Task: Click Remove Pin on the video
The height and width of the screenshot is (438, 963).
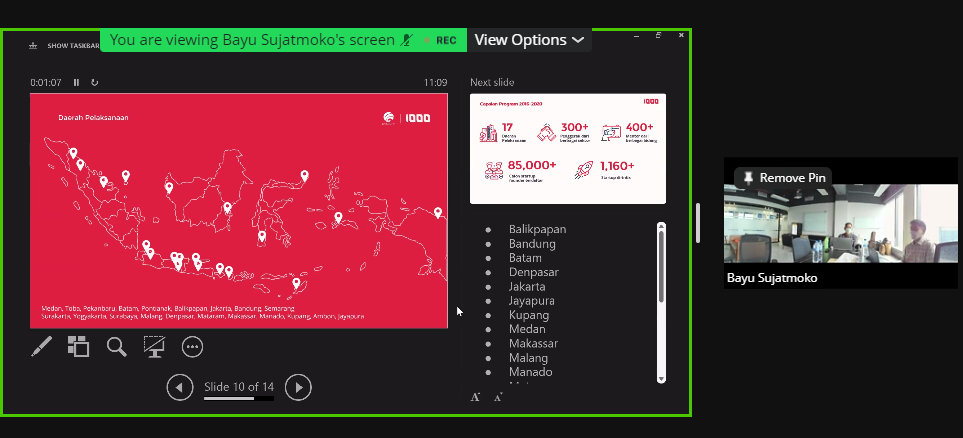Action: pos(783,177)
